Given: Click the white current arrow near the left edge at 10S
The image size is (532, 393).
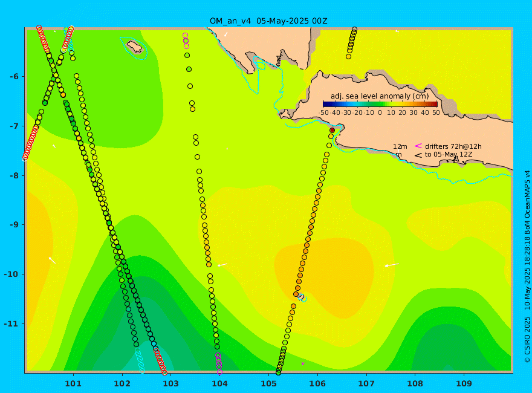Looking at the screenshot, I should [x=52, y=261].
